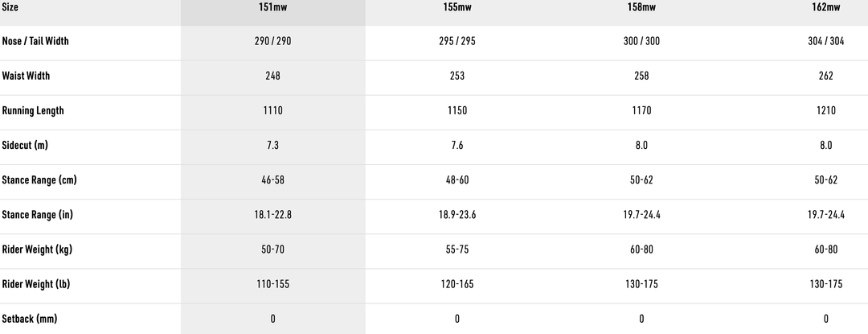Click the 7.3 sidecut value

(x=272, y=146)
